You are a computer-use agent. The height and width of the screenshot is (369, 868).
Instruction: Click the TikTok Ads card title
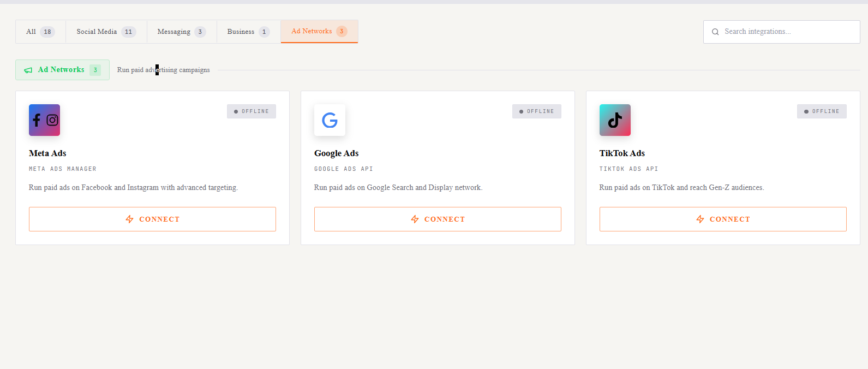pos(622,153)
